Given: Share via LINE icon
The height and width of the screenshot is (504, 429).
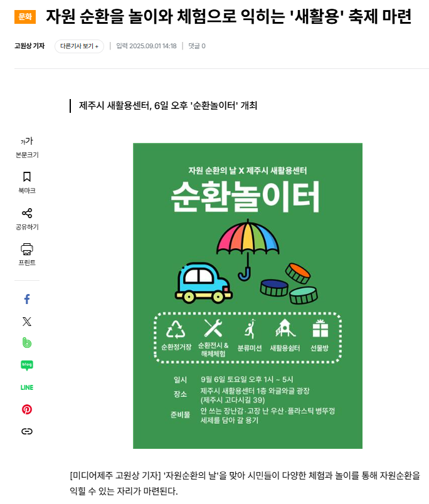Looking at the screenshot, I should click(27, 387).
